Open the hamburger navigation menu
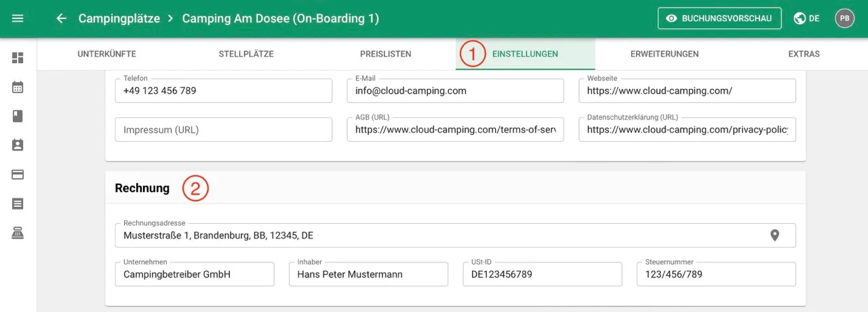 pyautogui.click(x=18, y=18)
